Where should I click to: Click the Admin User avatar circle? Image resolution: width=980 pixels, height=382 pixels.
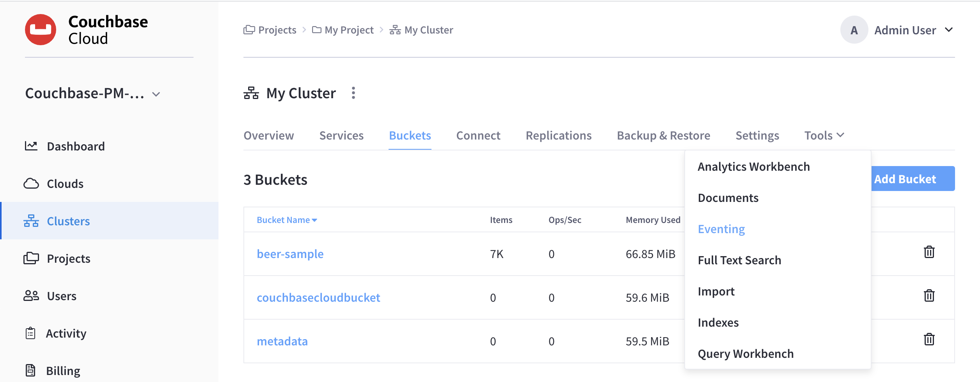click(x=854, y=30)
